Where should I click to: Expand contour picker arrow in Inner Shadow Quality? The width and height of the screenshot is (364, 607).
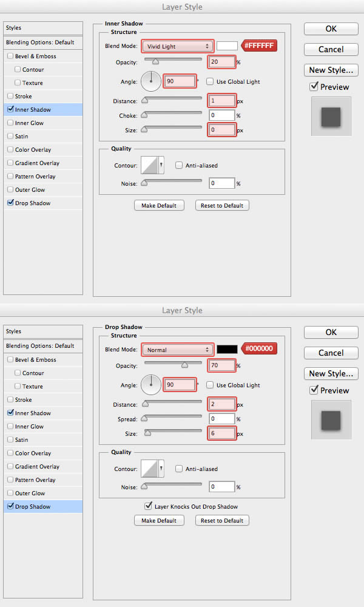pyautogui.click(x=161, y=165)
